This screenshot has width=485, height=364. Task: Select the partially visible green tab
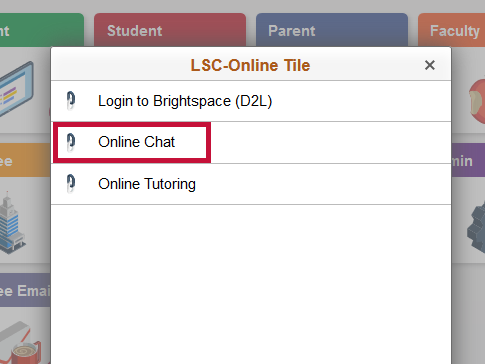coord(42,30)
